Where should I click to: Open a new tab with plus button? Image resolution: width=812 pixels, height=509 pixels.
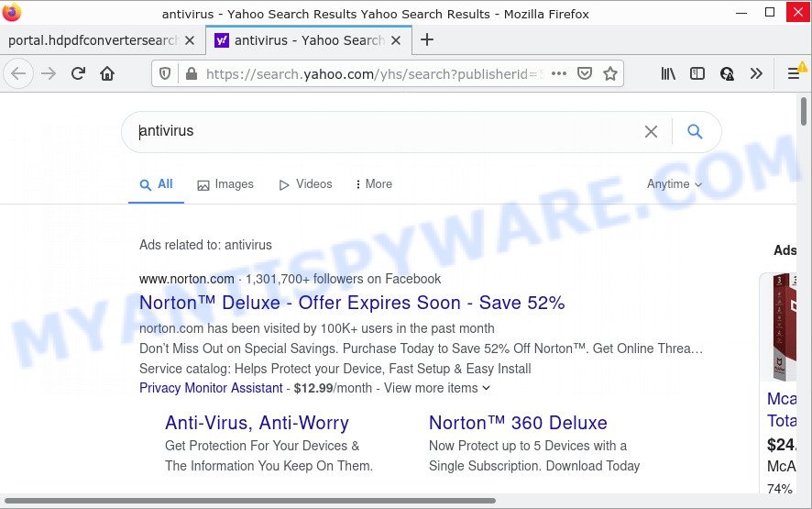(427, 39)
